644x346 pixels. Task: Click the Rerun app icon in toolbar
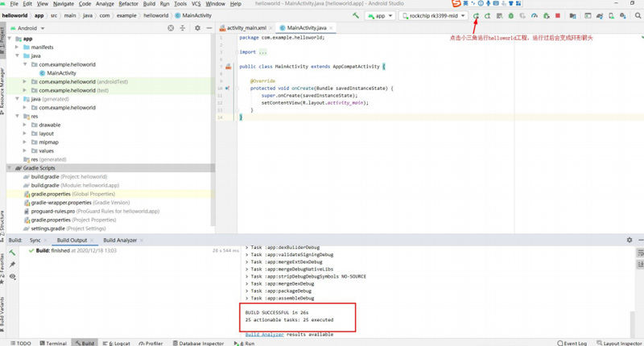[x=476, y=15]
